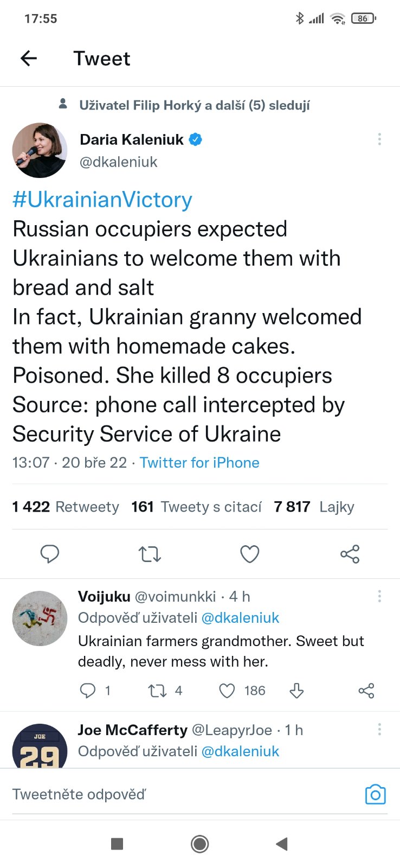The height and width of the screenshot is (868, 400).
Task: View the 7 817 Lajky list
Action: click(314, 507)
